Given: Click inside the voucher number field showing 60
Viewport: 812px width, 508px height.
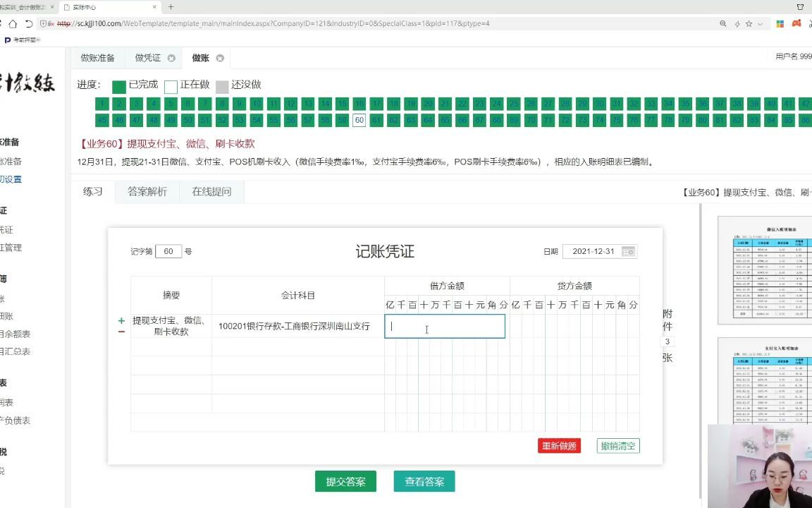Looking at the screenshot, I should point(169,251).
